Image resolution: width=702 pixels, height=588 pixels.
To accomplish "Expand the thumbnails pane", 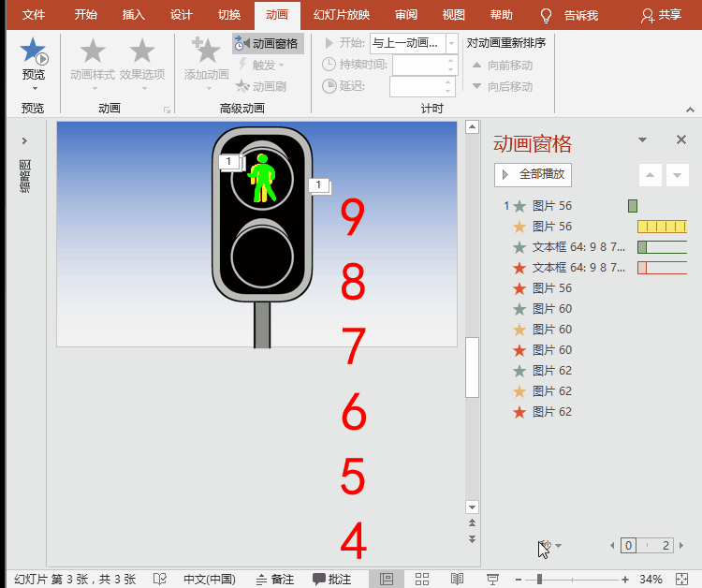I will tap(24, 140).
